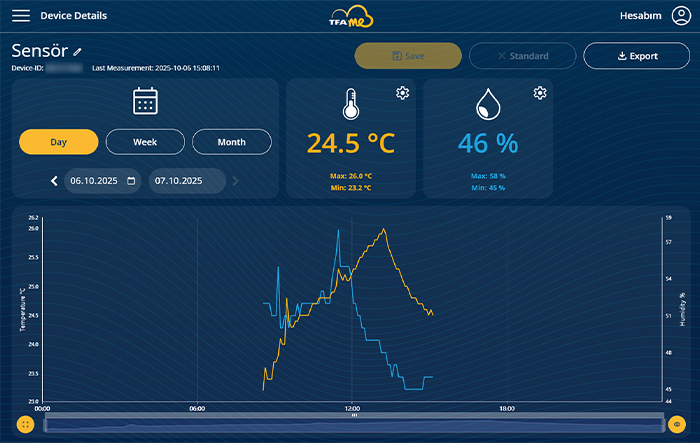The width and height of the screenshot is (700, 443).
Task: Open the hamburger navigation menu
Action: point(21,16)
